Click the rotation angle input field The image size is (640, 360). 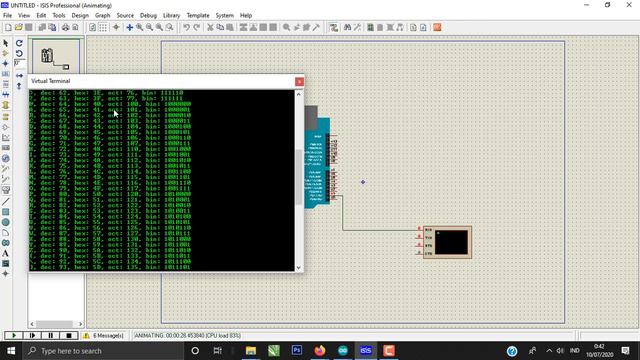pyautogui.click(x=20, y=64)
